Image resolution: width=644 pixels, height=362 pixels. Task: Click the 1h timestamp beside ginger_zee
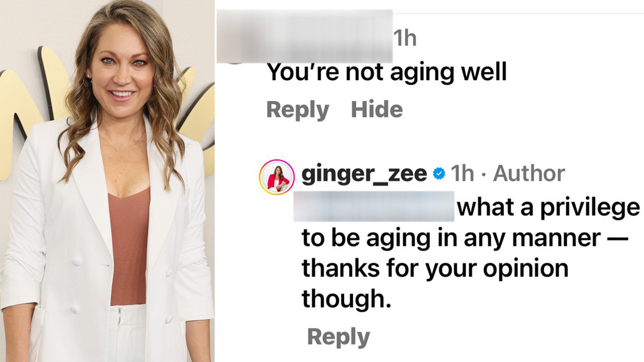[462, 173]
